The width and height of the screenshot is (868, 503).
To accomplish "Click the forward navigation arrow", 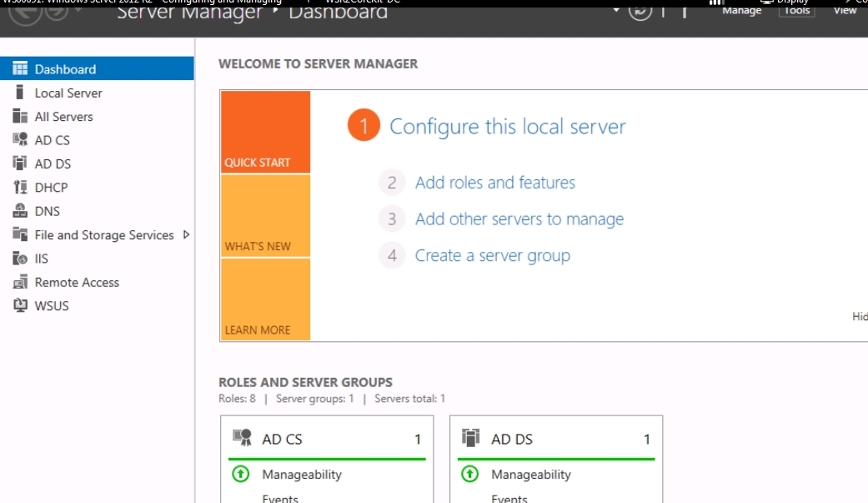I will (56, 11).
